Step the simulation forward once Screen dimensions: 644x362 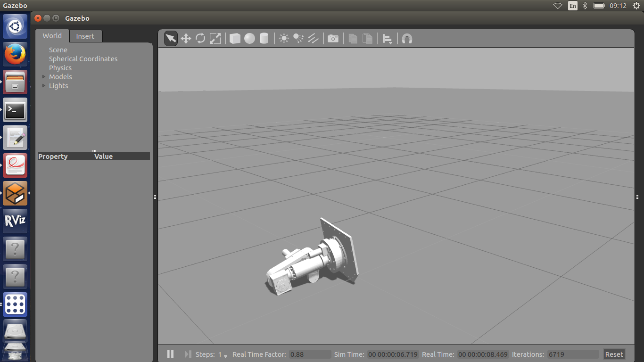tap(188, 354)
